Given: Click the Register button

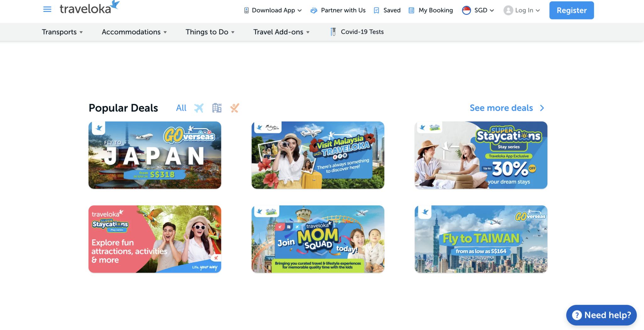Looking at the screenshot, I should [571, 10].
